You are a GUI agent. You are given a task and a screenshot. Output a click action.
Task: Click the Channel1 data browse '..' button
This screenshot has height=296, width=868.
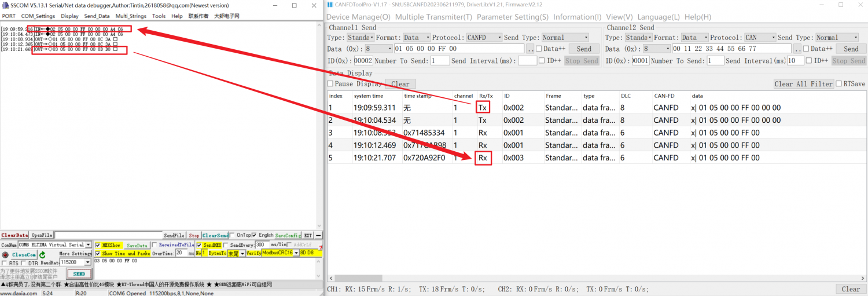coord(530,49)
